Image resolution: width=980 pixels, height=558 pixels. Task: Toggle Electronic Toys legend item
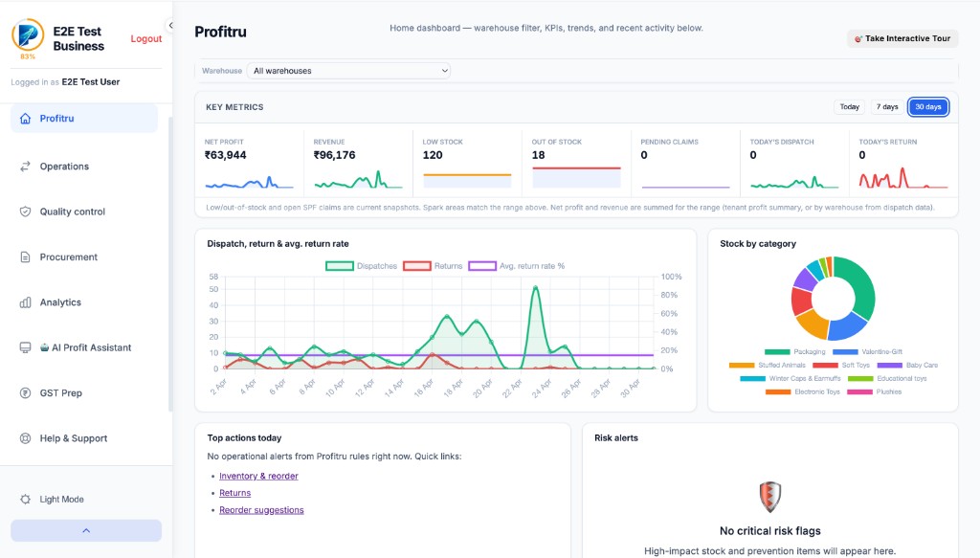[803, 391]
